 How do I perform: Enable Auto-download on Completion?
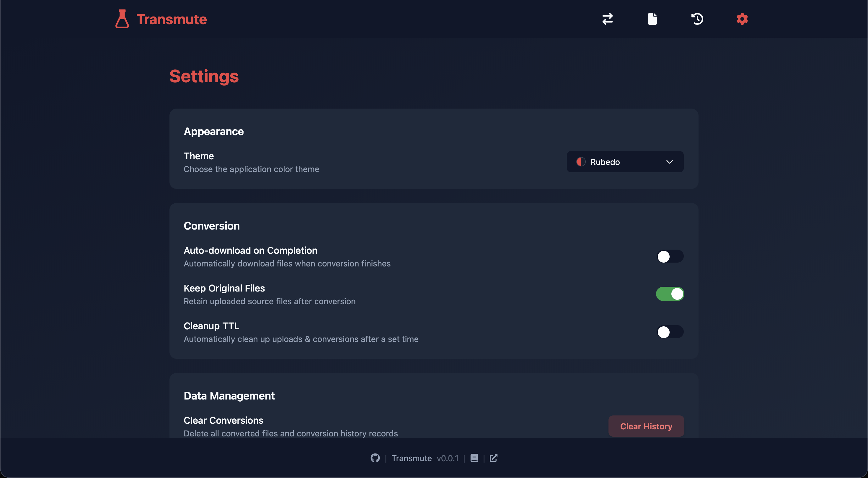click(670, 256)
